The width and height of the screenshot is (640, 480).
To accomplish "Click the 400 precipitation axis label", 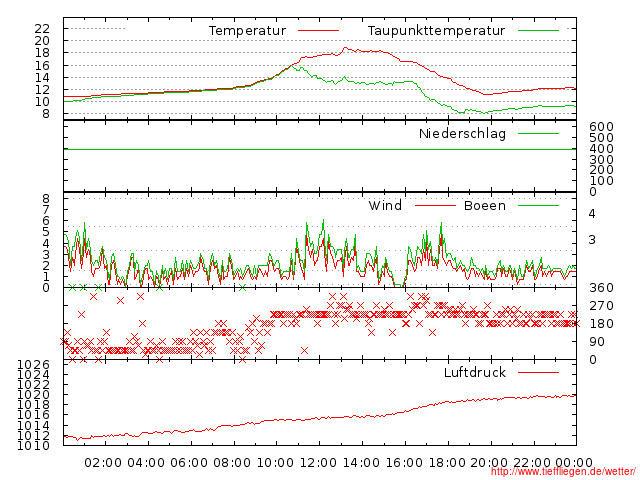I will point(601,149).
